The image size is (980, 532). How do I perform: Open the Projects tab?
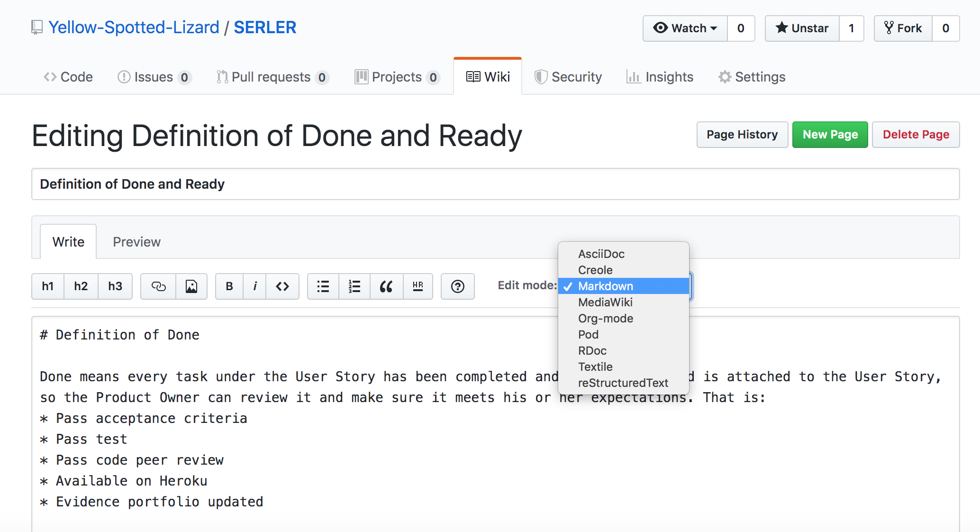point(397,77)
